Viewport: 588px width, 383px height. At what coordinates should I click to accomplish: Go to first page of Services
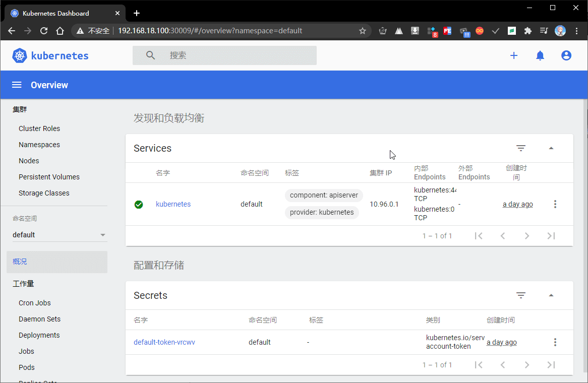click(x=479, y=236)
